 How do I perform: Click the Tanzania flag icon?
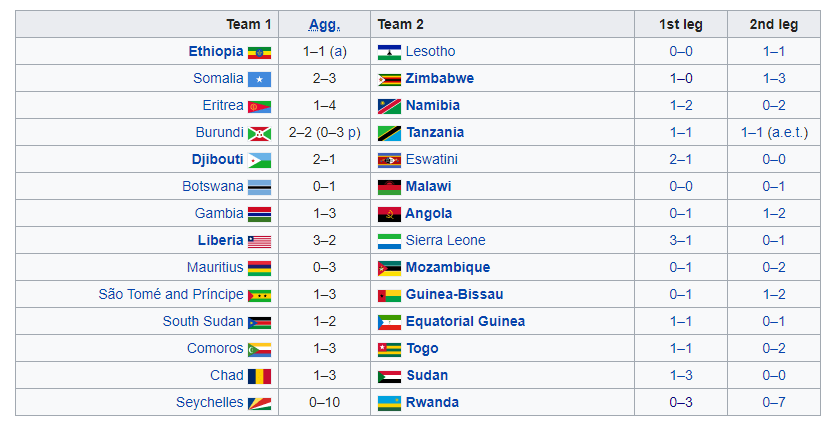pos(389,133)
